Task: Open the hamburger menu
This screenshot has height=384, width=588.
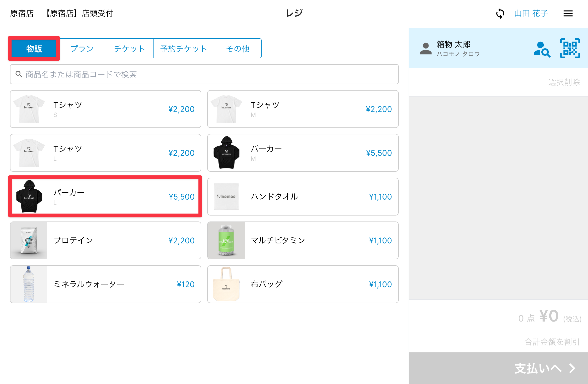Action: point(568,13)
